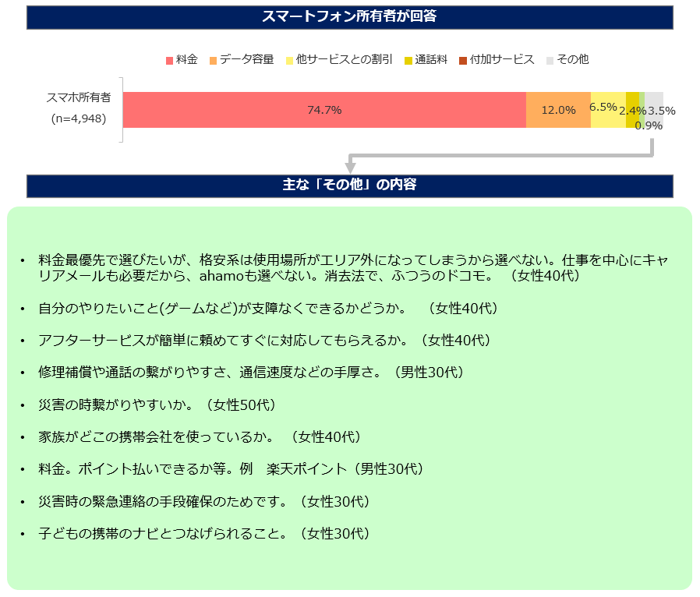
Task: Select the 12.0% orange bar segment
Action: pyautogui.click(x=558, y=110)
